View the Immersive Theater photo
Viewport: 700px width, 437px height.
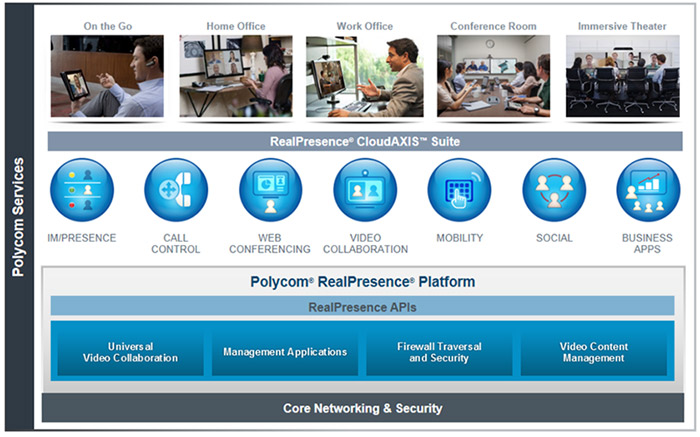[622, 77]
